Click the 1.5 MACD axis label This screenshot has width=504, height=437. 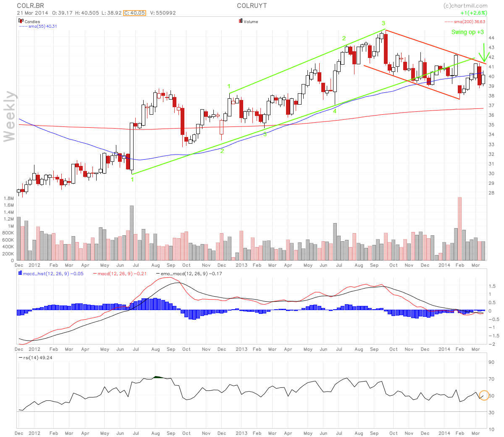[492, 286]
